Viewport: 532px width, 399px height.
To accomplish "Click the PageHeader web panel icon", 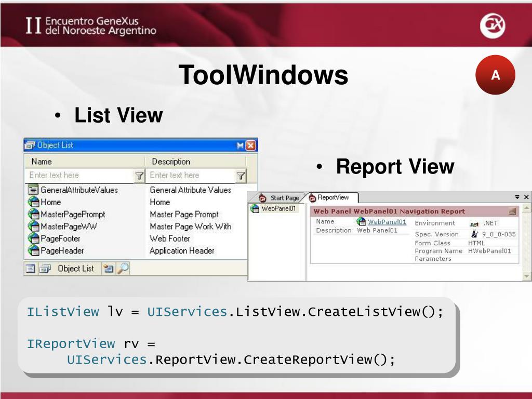I will click(33, 251).
